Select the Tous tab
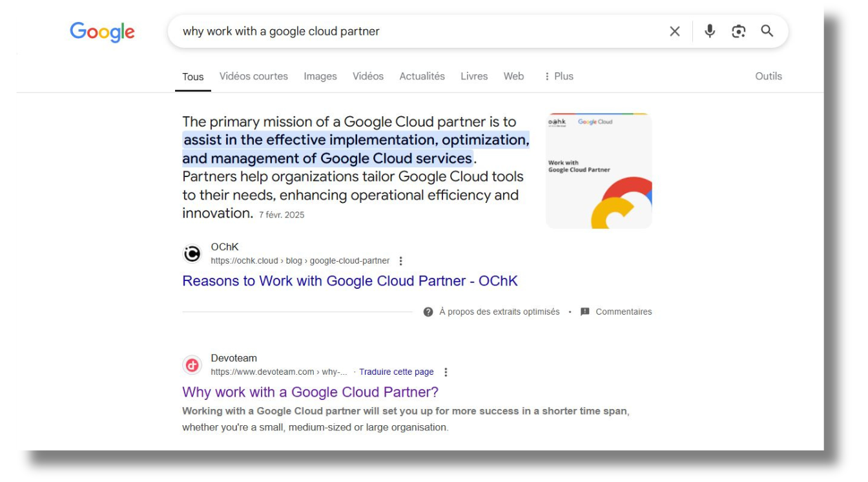The image size is (868, 482). click(x=193, y=76)
